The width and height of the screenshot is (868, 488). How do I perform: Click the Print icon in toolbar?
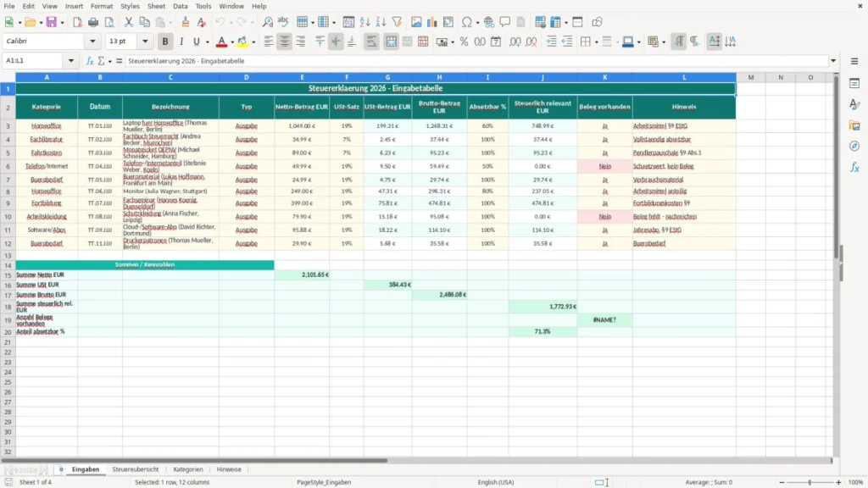tap(93, 22)
